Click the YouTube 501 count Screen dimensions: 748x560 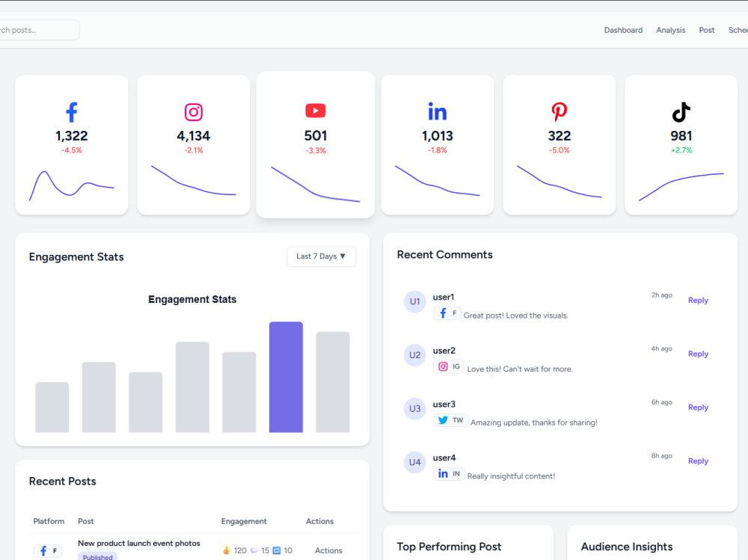coord(316,136)
